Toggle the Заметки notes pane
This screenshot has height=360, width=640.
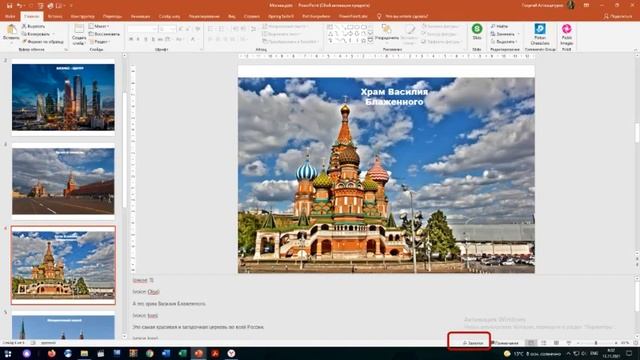click(473, 343)
